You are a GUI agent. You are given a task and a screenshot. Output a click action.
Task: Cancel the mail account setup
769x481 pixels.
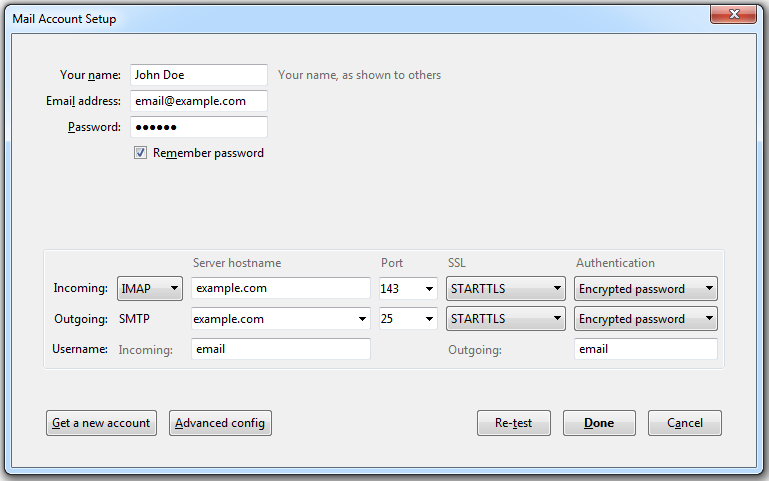pyautogui.click(x=685, y=423)
